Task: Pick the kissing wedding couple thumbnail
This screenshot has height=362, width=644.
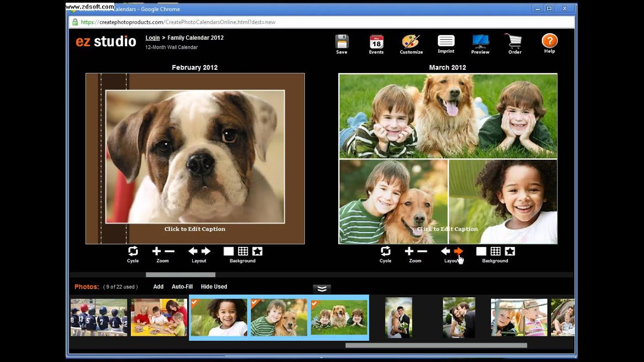Action: tap(459, 317)
